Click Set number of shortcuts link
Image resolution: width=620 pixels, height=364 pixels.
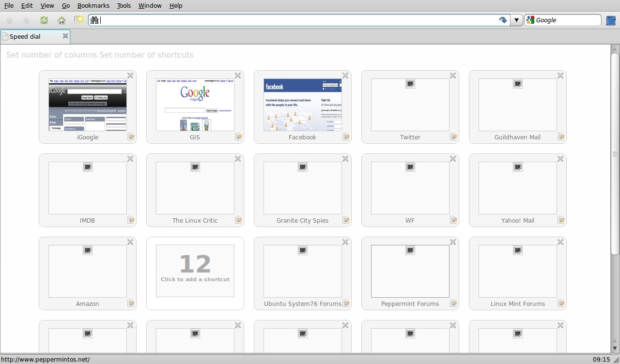146,55
